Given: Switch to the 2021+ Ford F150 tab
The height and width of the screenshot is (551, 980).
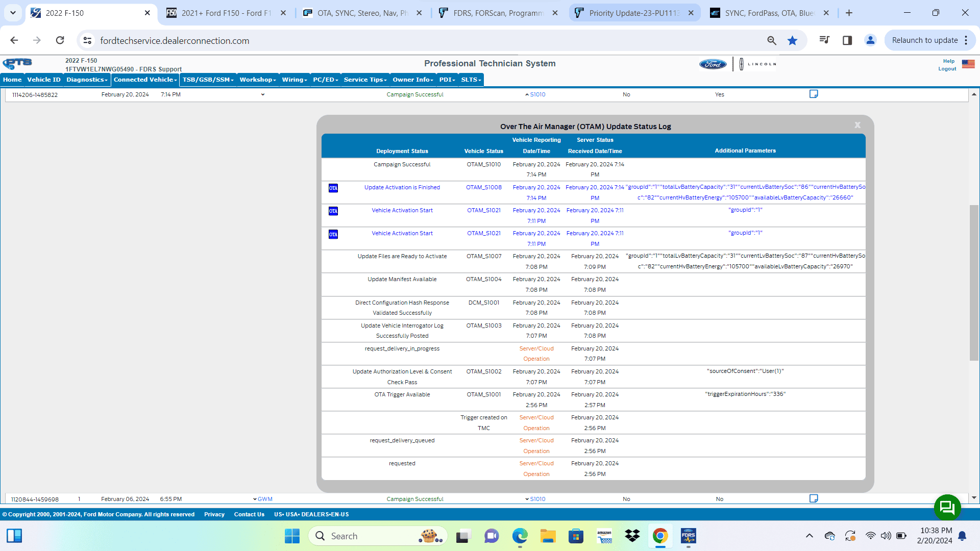Looking at the screenshot, I should tap(227, 13).
